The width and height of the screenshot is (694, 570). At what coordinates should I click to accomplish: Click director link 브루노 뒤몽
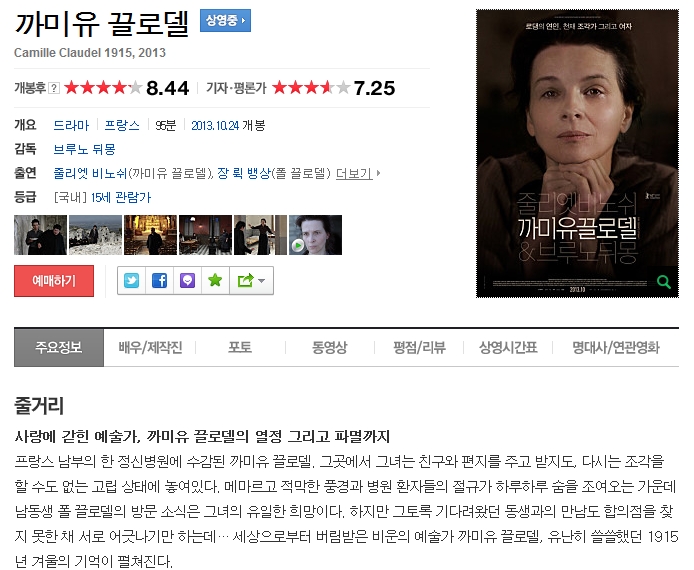[x=84, y=149]
